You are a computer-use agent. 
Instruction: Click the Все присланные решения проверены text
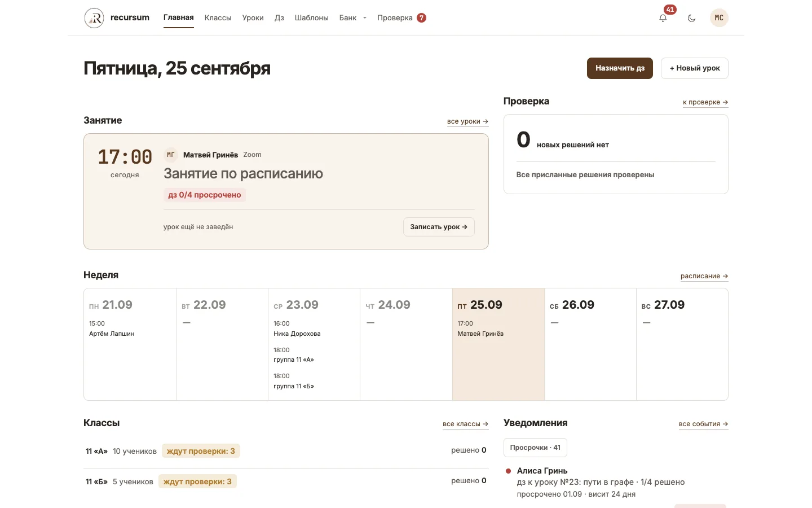[585, 175]
